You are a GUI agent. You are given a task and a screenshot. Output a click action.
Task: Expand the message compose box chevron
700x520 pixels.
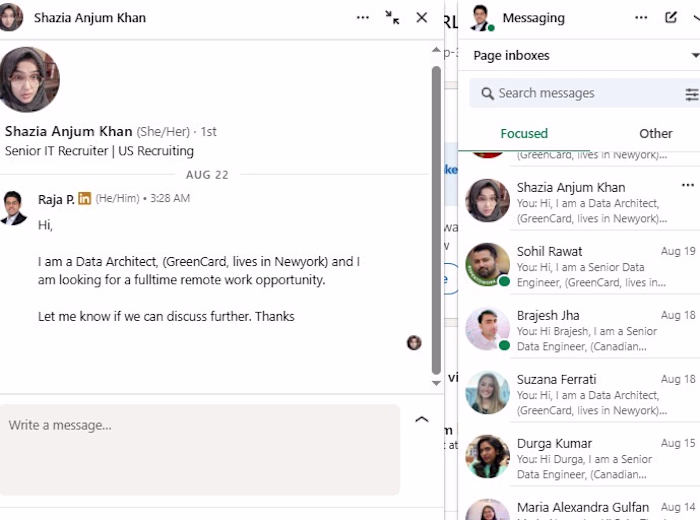(421, 419)
